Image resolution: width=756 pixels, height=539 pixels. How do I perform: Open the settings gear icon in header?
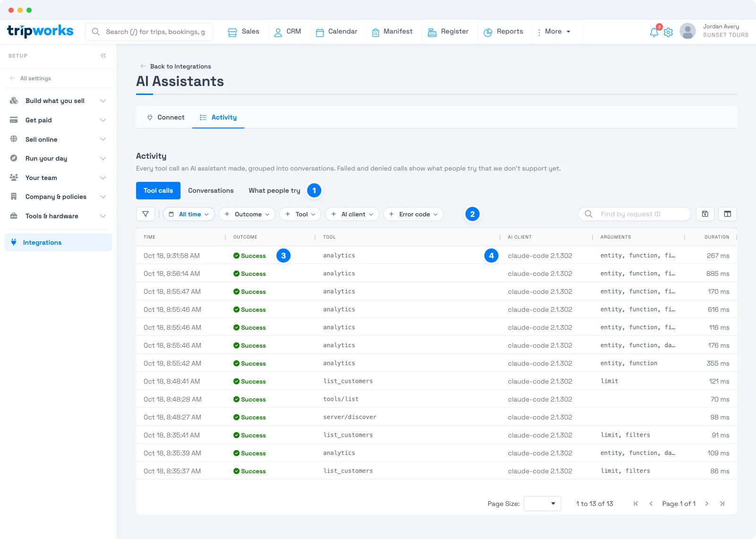[x=668, y=32]
